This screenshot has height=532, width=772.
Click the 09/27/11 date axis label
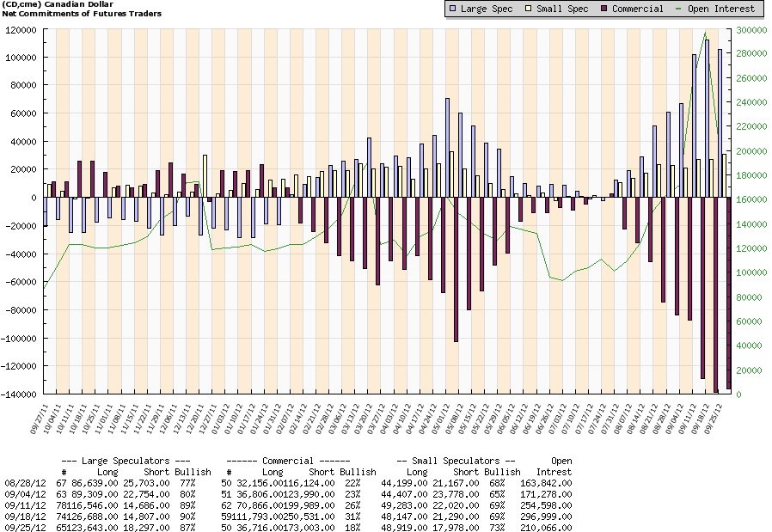pos(40,419)
